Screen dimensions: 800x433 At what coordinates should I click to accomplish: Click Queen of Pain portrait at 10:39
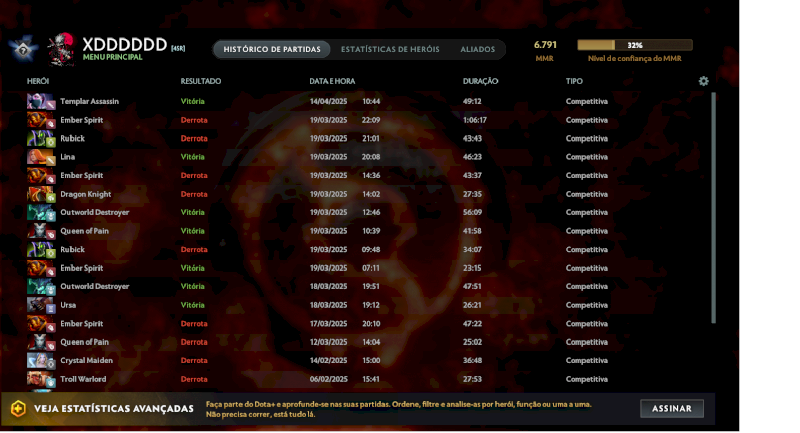tap(41, 231)
